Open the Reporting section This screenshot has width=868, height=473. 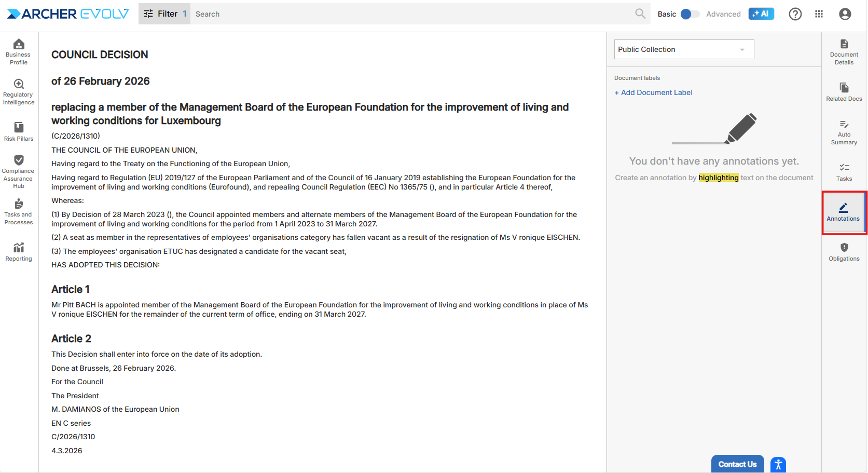[x=19, y=251]
